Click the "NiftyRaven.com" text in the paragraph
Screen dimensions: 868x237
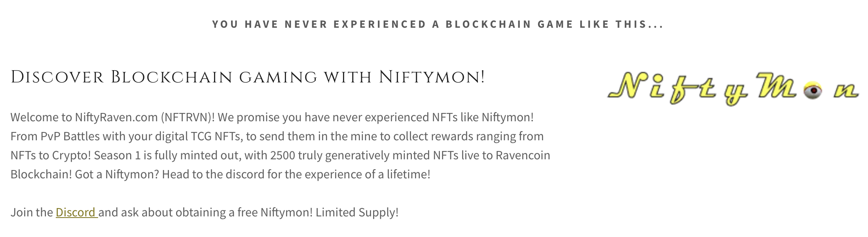pos(116,117)
